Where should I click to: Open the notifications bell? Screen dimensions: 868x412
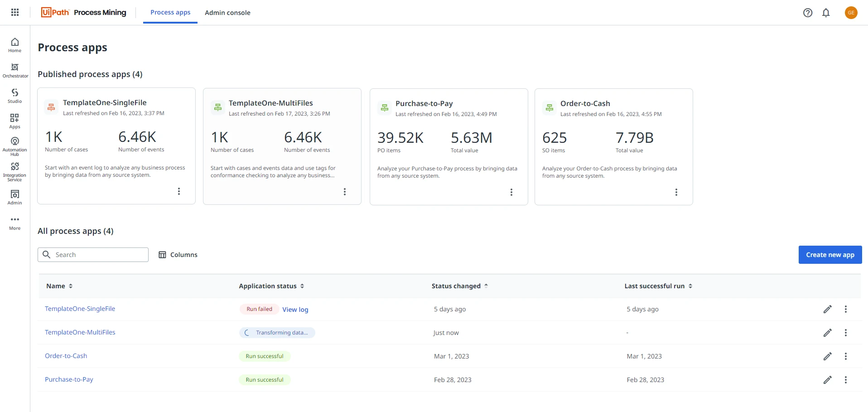click(x=826, y=13)
